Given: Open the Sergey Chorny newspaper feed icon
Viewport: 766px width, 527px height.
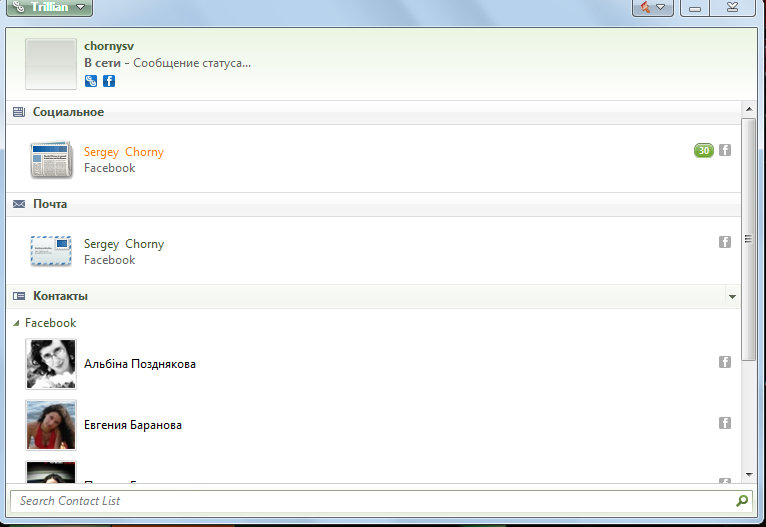Looking at the screenshot, I should 51,159.
